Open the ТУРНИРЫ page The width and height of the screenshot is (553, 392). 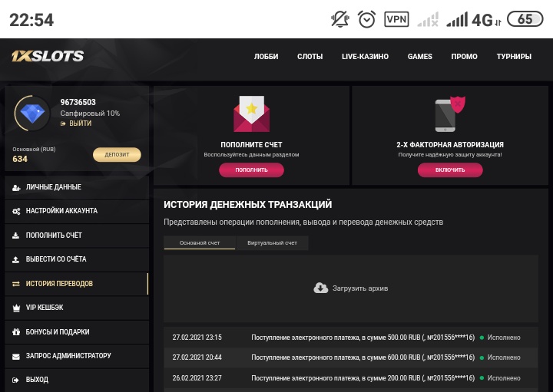tap(514, 56)
